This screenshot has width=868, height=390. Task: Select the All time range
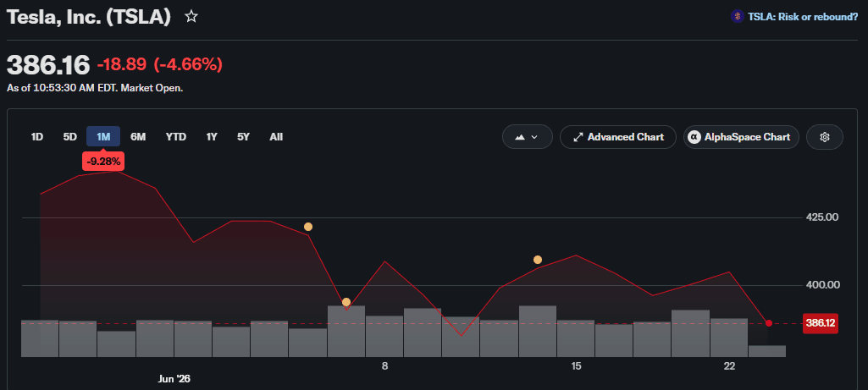click(276, 137)
